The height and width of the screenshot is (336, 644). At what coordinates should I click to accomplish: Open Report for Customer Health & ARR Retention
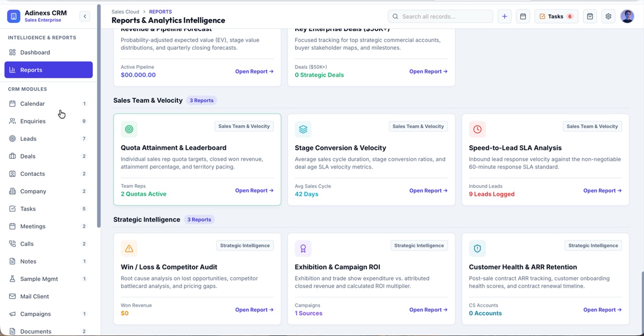(x=602, y=310)
